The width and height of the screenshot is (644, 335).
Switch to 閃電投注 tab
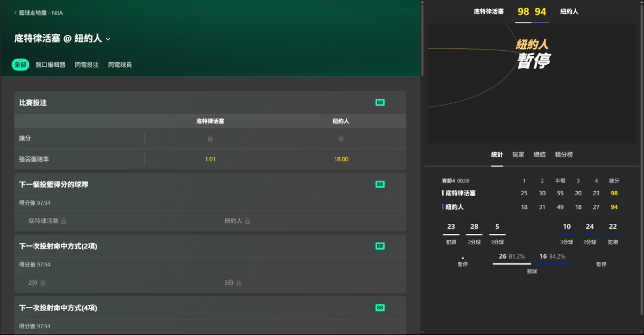tap(86, 64)
